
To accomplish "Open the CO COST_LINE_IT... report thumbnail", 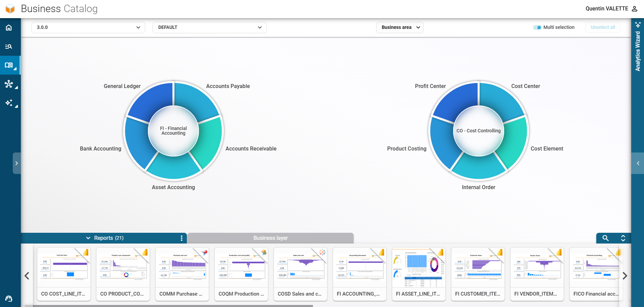I will (x=64, y=274).
